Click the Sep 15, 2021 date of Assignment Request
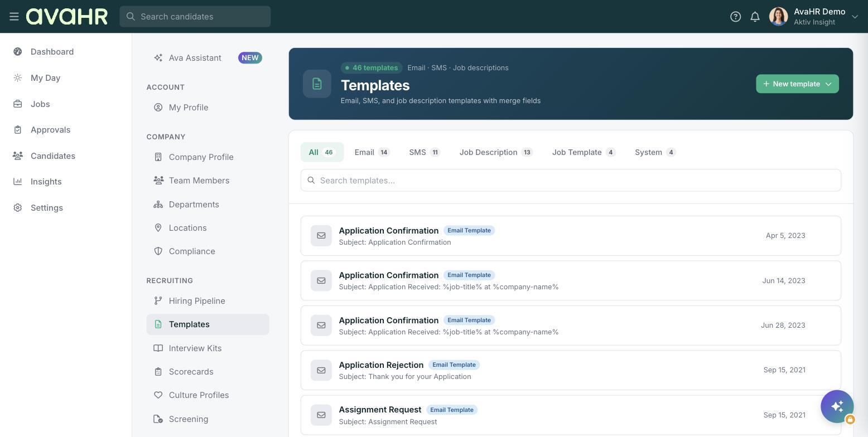This screenshot has height=437, width=868. (x=784, y=415)
